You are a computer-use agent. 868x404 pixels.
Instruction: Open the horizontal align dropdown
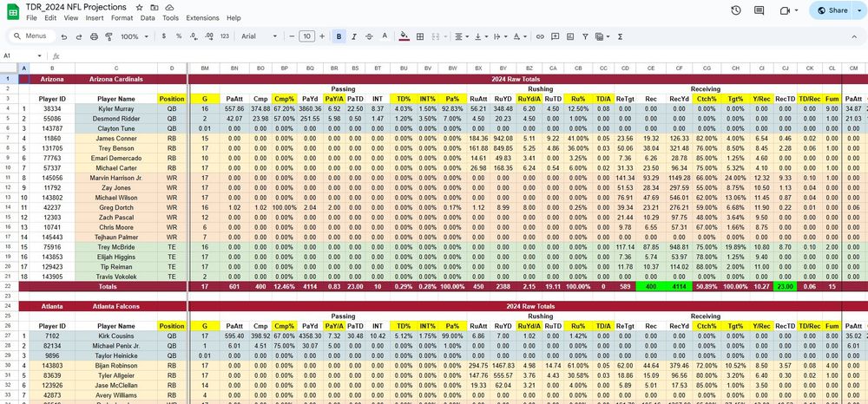(x=461, y=36)
